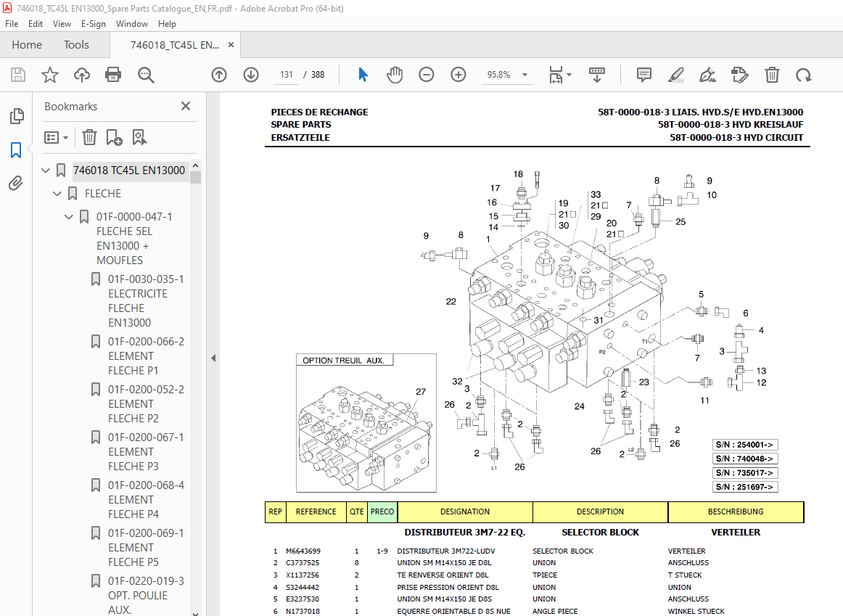
Task: Open the Help menu
Action: (167, 24)
